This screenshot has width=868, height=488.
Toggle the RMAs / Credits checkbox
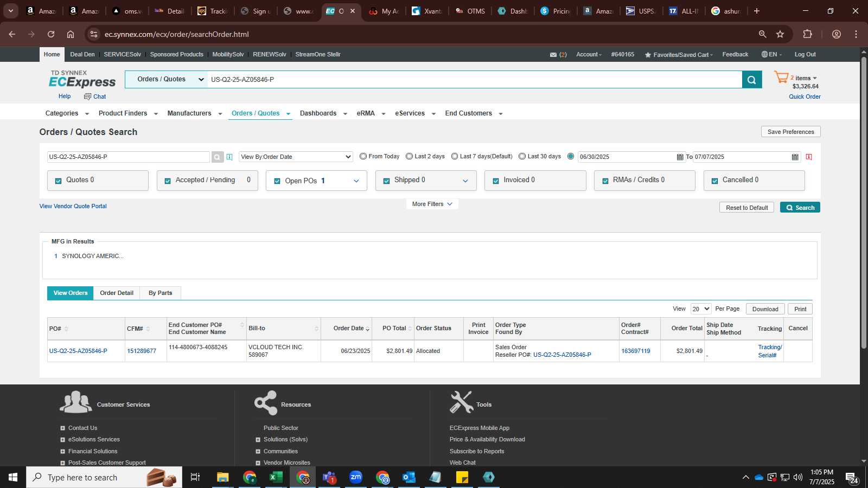(x=605, y=181)
